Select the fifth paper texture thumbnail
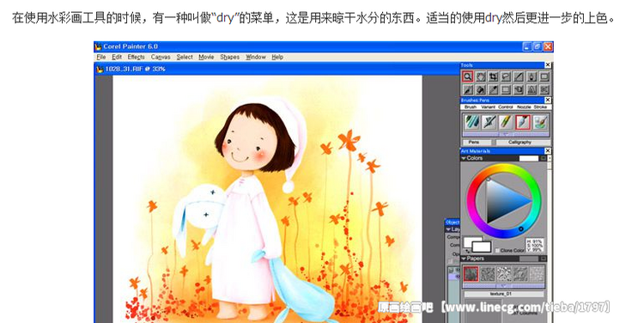This screenshot has height=323, width=644. point(537,273)
